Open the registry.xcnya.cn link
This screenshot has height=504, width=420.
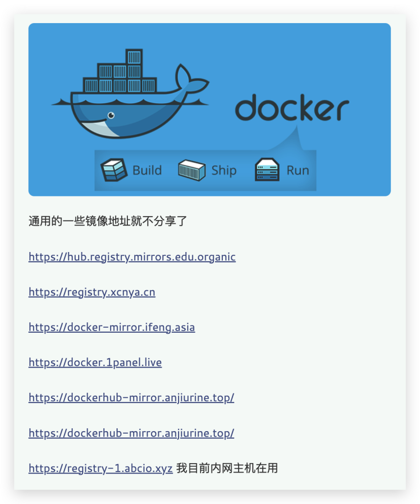click(x=92, y=292)
